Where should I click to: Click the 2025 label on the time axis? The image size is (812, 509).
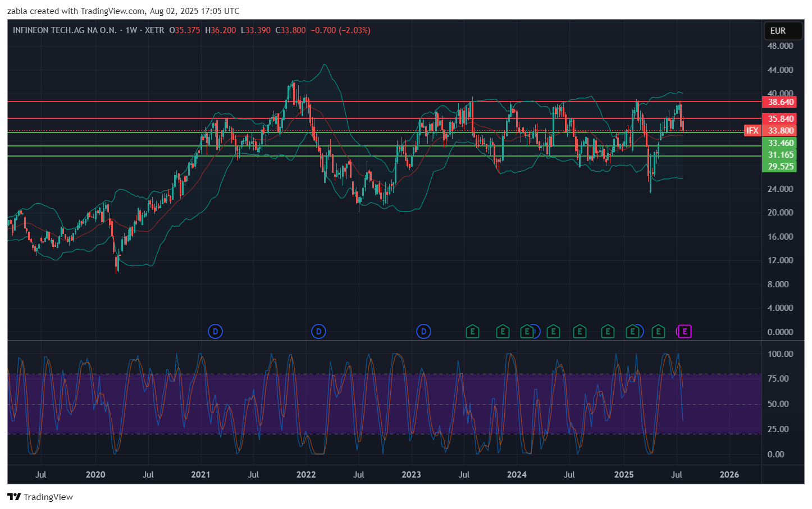click(x=624, y=475)
